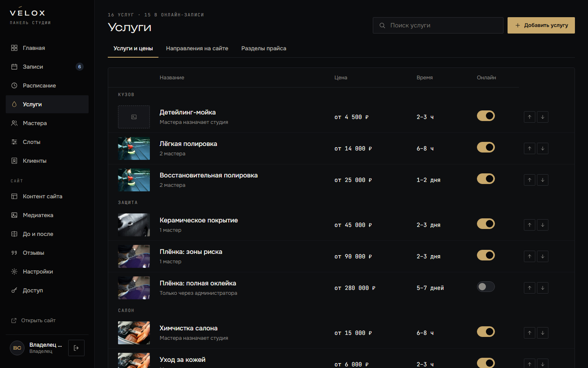Move Детейлинг-мойка up with arrow icon
Viewport: 588px width, 368px height.
pos(530,117)
